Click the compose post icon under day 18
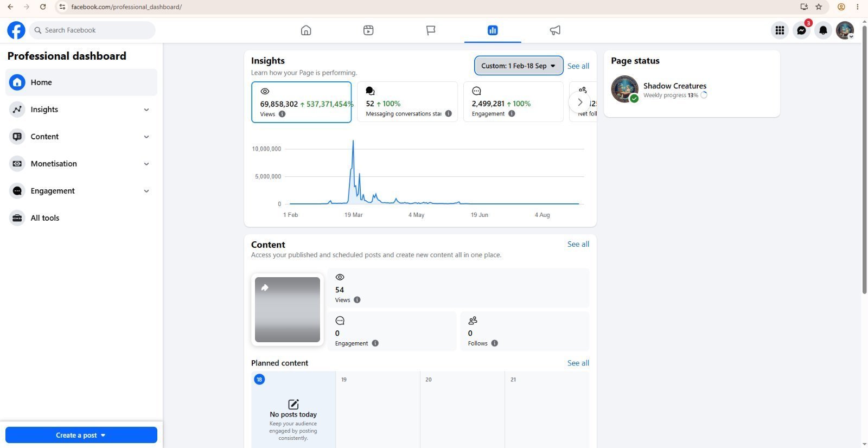The width and height of the screenshot is (868, 448). pyautogui.click(x=293, y=404)
